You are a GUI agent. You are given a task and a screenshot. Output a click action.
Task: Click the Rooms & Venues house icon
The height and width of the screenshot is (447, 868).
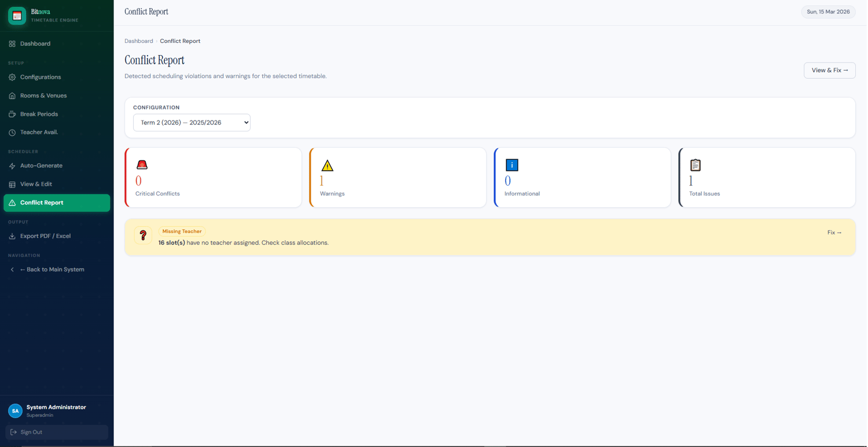pyautogui.click(x=12, y=96)
